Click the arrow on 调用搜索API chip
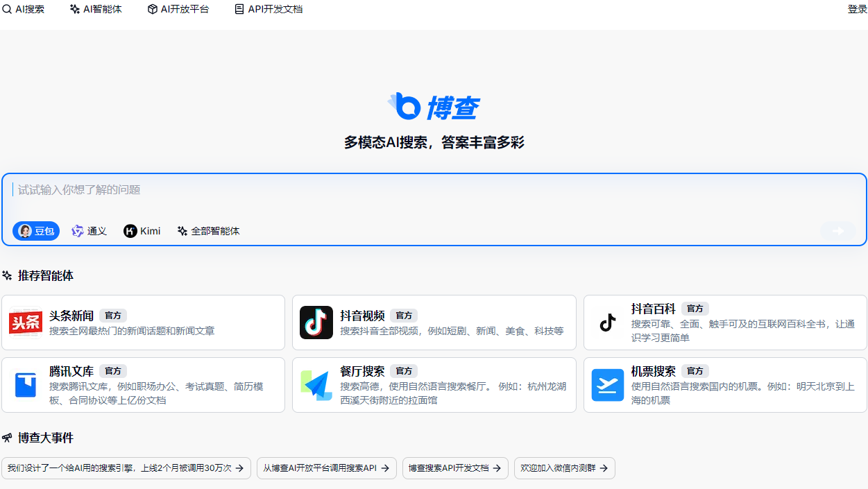868x489 pixels. [385, 468]
